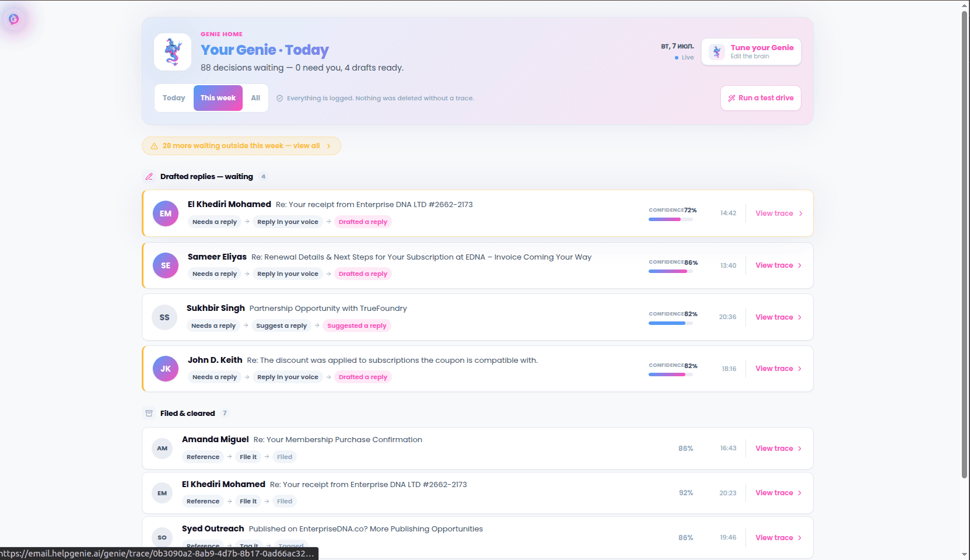View trace for Syed Outreach email

[779, 538]
